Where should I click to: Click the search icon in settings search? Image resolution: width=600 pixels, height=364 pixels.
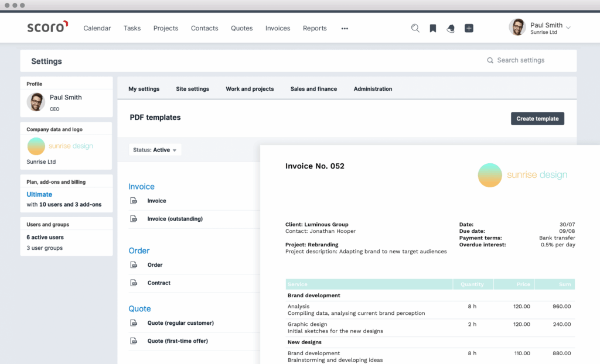click(x=490, y=60)
